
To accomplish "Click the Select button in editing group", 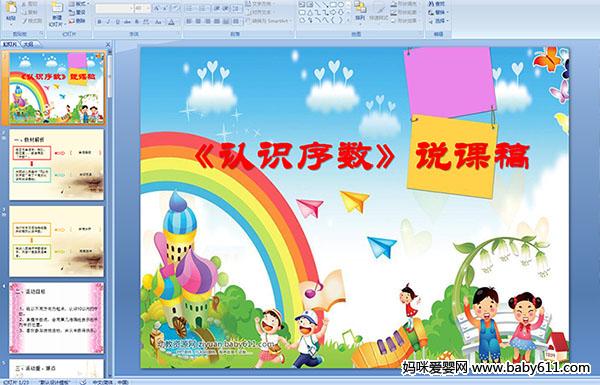I will pos(439,21).
